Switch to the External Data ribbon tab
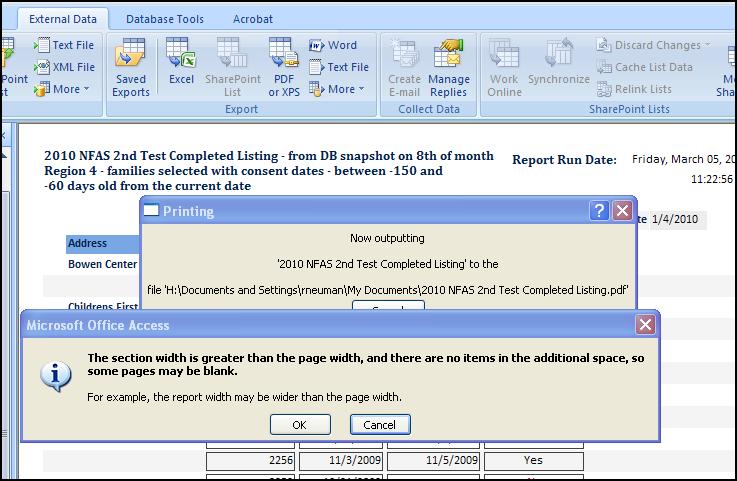This screenshot has height=481, width=737. (x=63, y=19)
